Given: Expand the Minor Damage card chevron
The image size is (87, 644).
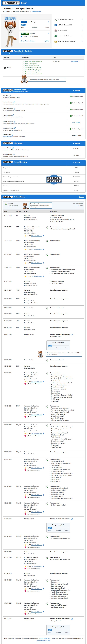Looking at the screenshot, I should pyautogui.click(x=48, y=22).
